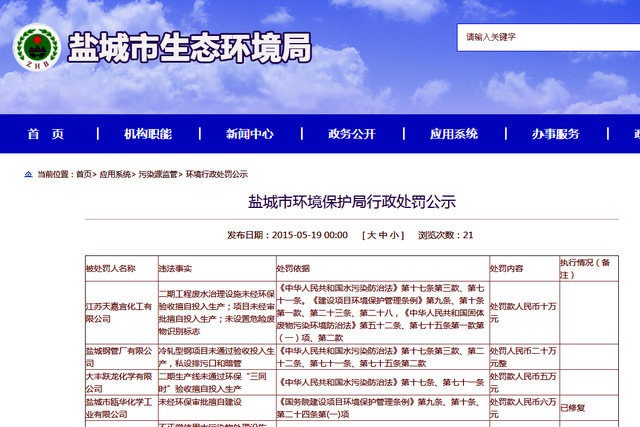Open the 机构职能 navigation item
Viewport: 640px width, 427px height.
(148, 135)
